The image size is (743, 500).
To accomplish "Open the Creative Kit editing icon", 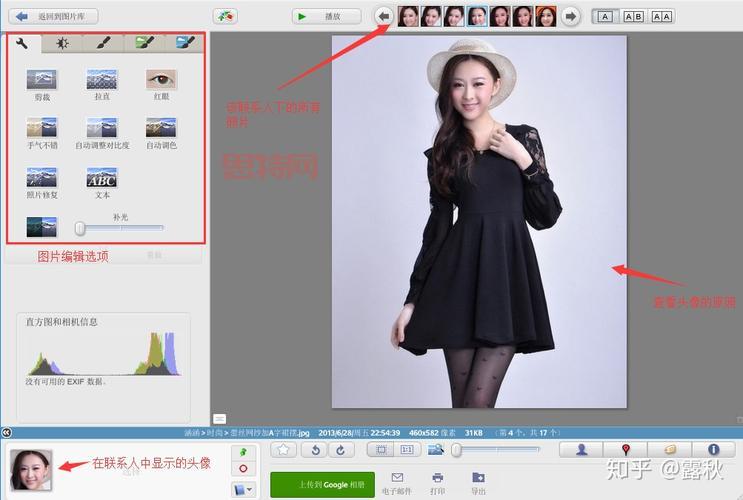I will [225, 17].
